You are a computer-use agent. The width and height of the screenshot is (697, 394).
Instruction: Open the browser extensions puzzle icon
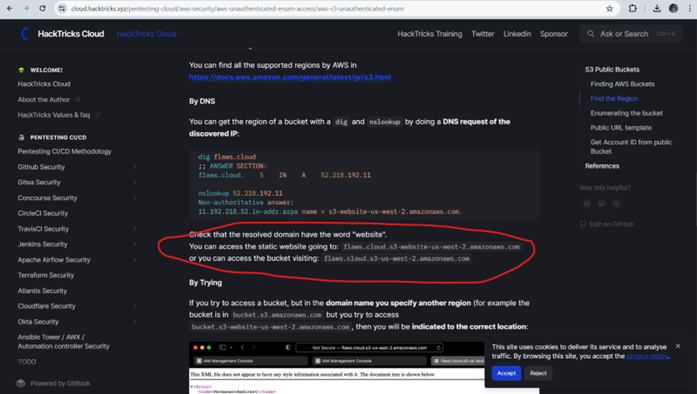pyautogui.click(x=633, y=8)
